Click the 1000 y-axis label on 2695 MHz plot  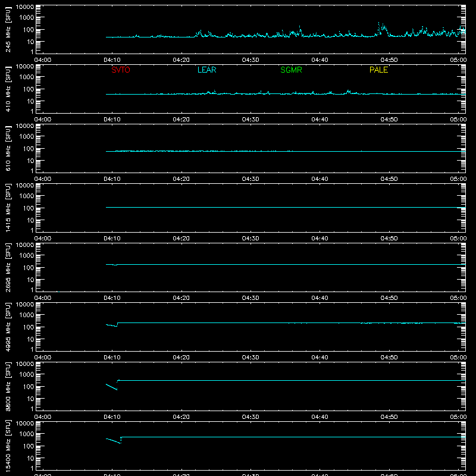27,256
